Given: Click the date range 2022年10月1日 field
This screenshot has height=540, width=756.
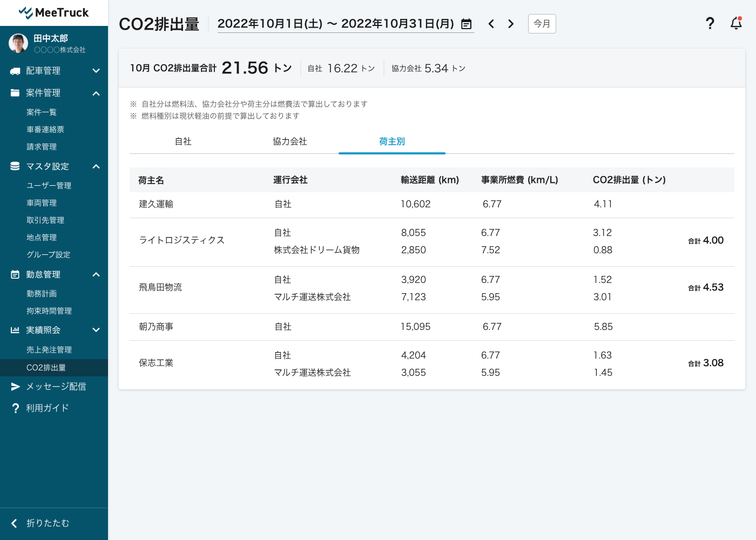Looking at the screenshot, I should point(346,24).
